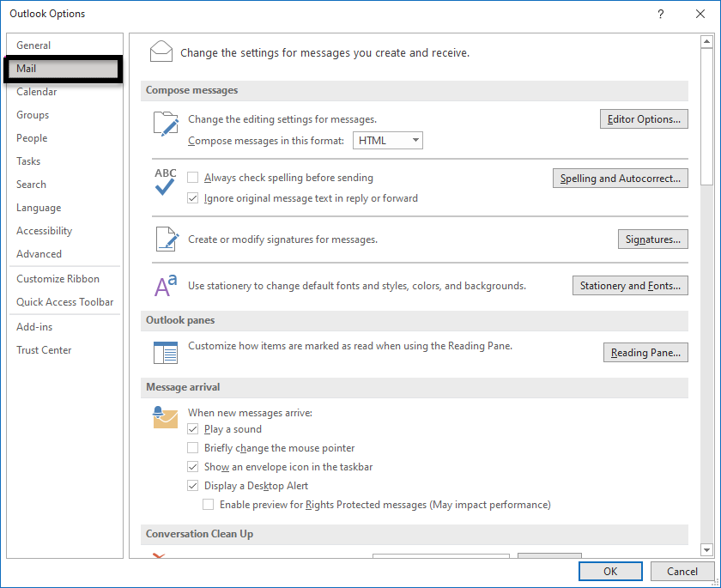Open the Trust Center category
Image resolution: width=721 pixels, height=588 pixels.
pos(64,350)
